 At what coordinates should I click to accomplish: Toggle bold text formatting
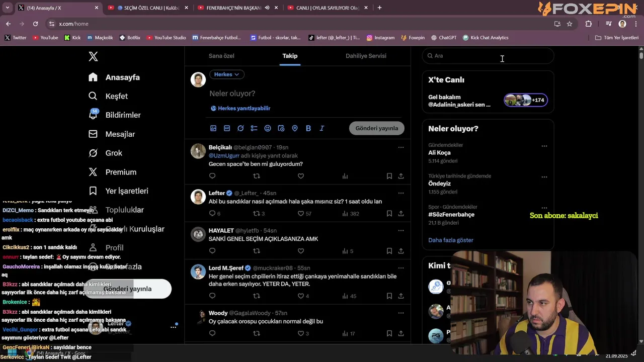tap(308, 128)
